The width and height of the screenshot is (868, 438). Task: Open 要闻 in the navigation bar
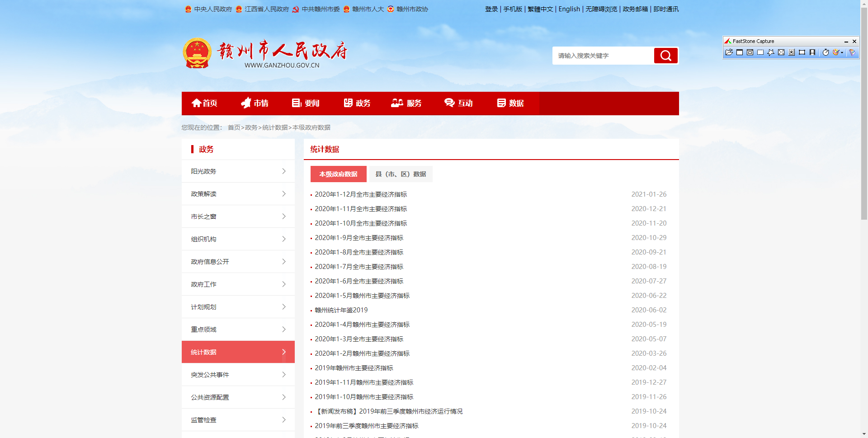[x=306, y=103]
